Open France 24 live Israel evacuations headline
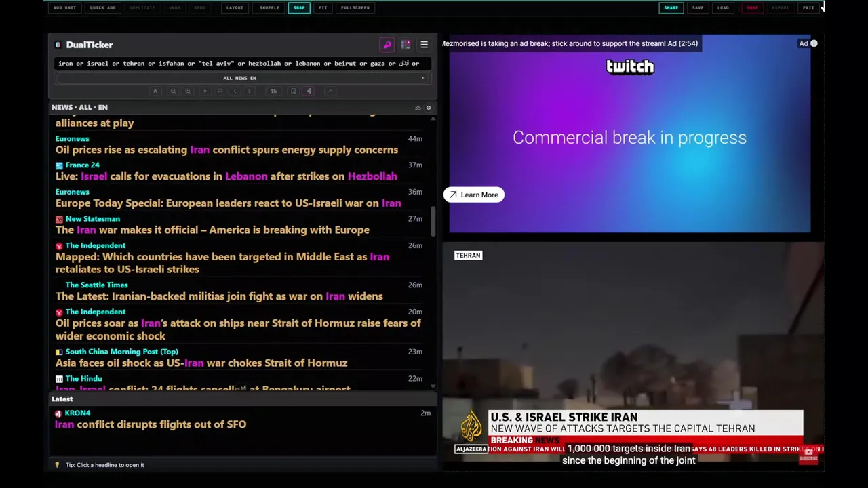This screenshot has height=488, width=868. [226, 176]
